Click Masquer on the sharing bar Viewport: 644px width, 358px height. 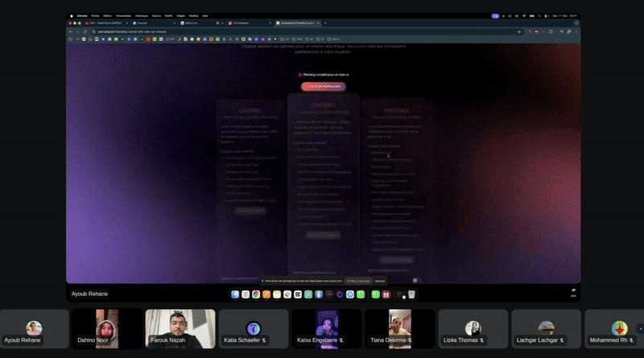(379, 281)
